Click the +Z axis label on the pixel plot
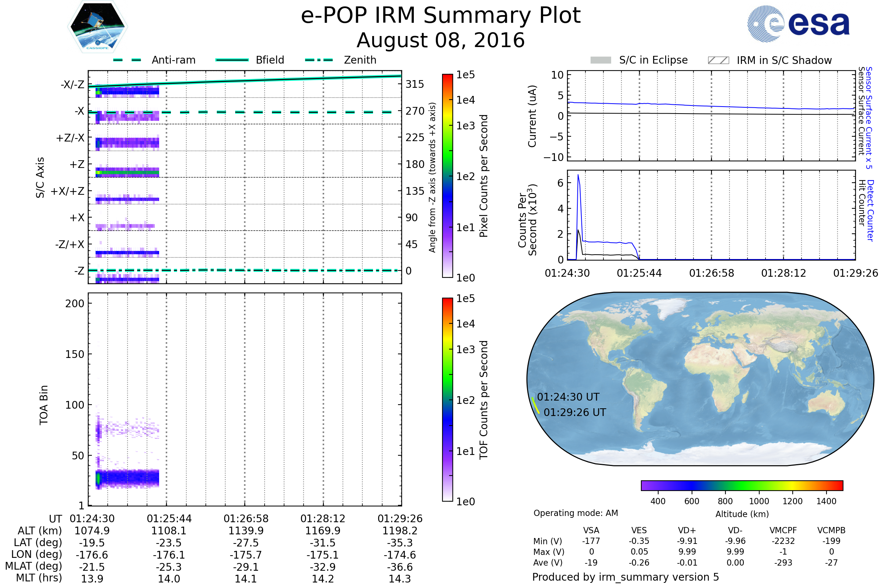Image resolution: width=882 pixels, height=588 pixels. [x=77, y=164]
